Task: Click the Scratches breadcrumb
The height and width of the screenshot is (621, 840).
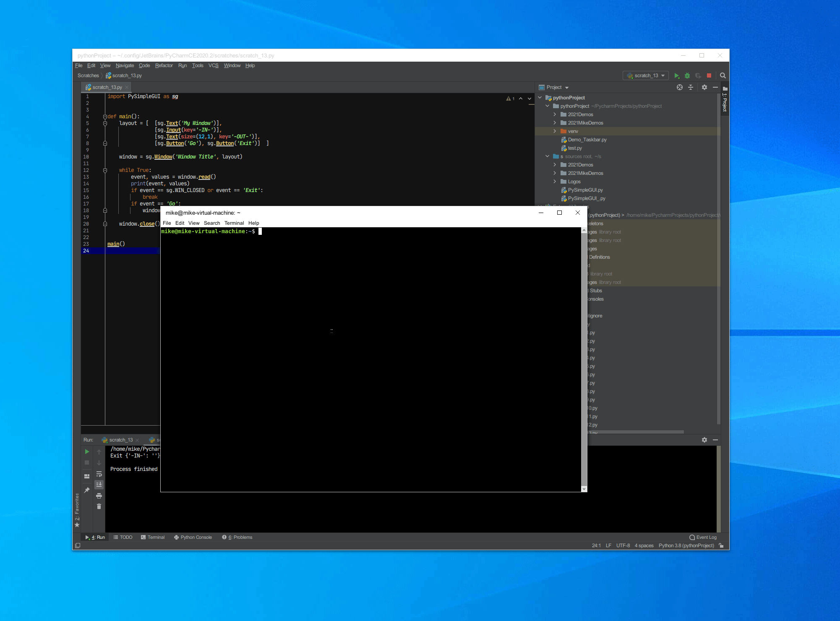Action: [88, 76]
